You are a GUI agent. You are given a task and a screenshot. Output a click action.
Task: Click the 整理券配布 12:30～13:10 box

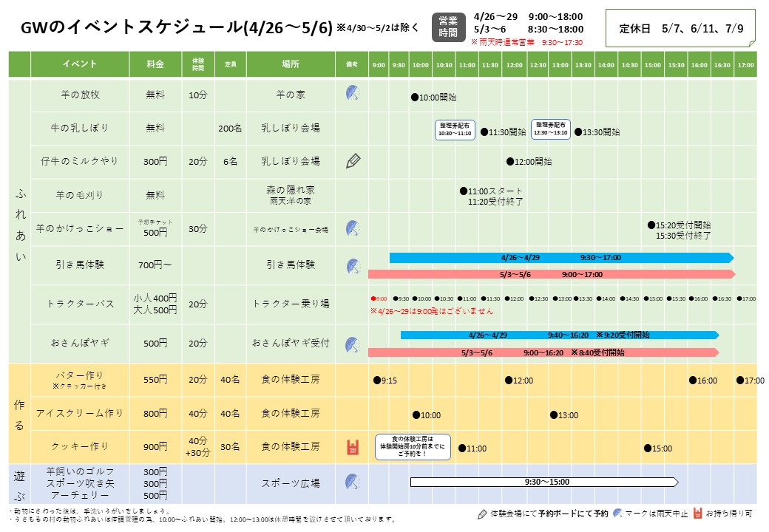point(551,130)
